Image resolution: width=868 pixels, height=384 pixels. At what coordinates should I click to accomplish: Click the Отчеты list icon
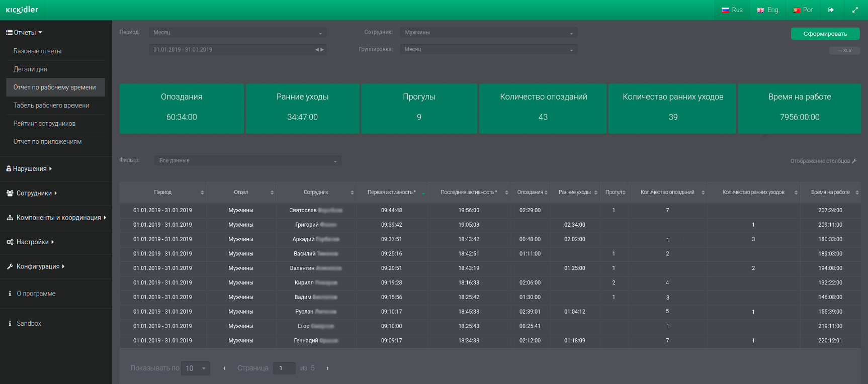9,32
